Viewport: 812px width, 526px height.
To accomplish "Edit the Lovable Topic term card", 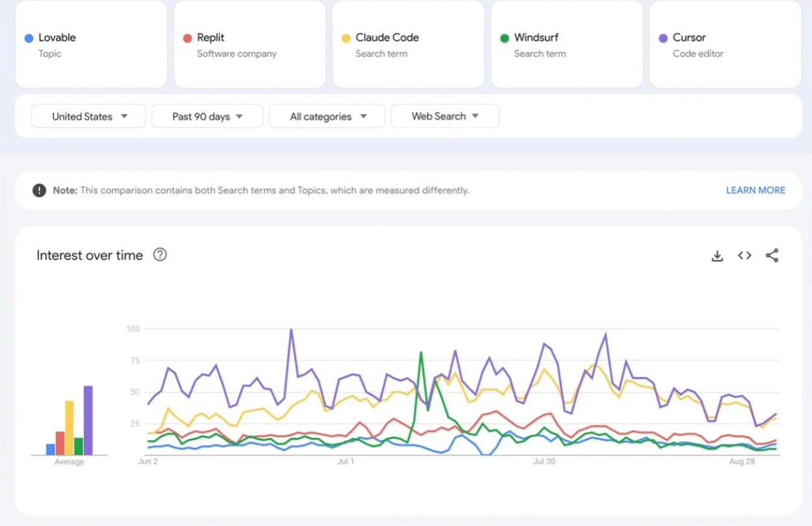I will 91,44.
